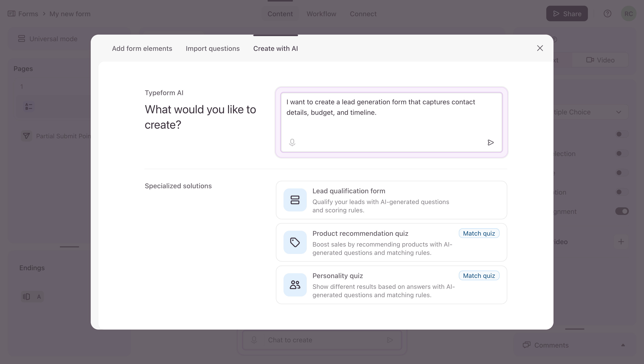Send the AI prompt with the arrow icon
The image size is (644, 364).
click(490, 142)
